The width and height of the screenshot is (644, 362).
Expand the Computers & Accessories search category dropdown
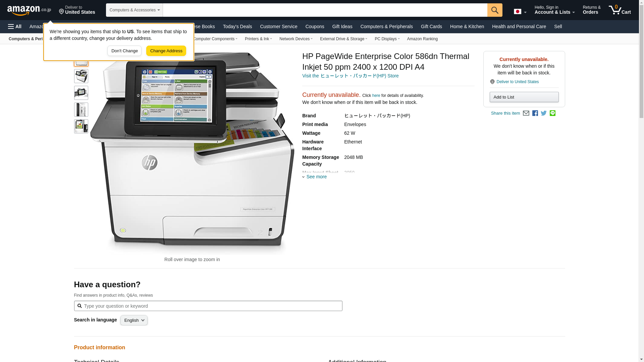tap(134, 10)
